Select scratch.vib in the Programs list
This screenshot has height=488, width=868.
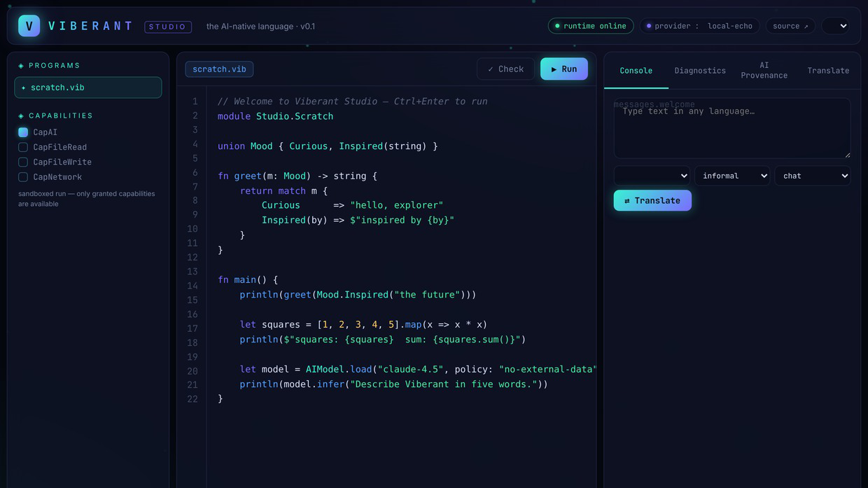click(x=88, y=88)
